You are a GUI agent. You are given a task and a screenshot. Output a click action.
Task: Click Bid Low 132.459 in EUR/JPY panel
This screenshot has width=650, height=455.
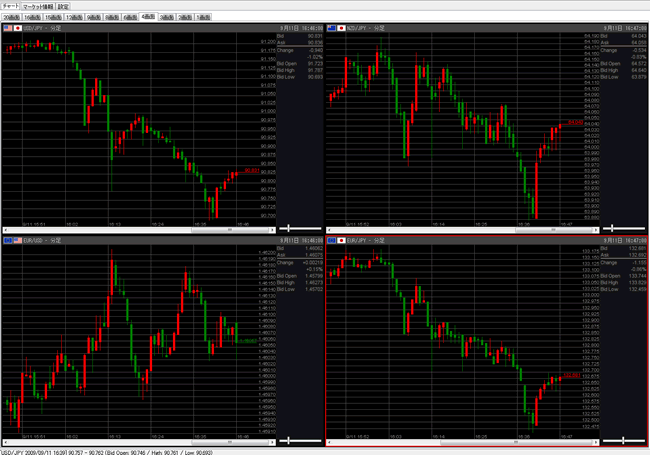(x=638, y=289)
